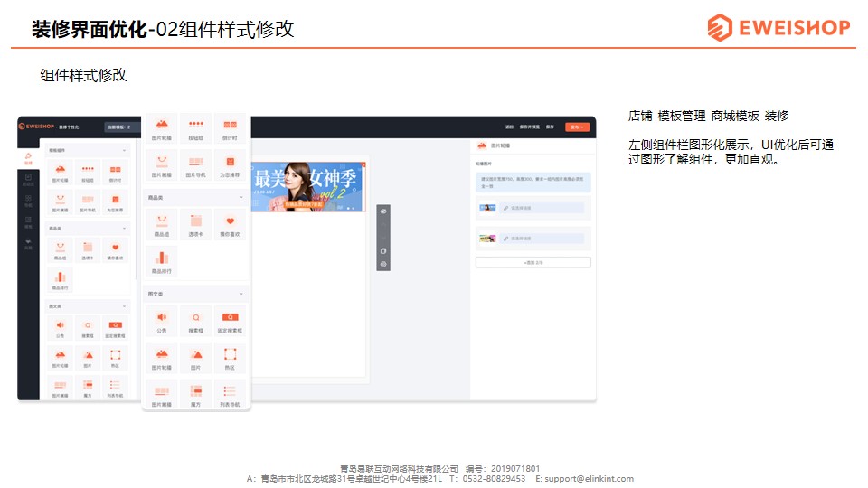
Task: Collapse the 商品类 section in small left panel
Action: tap(124, 229)
